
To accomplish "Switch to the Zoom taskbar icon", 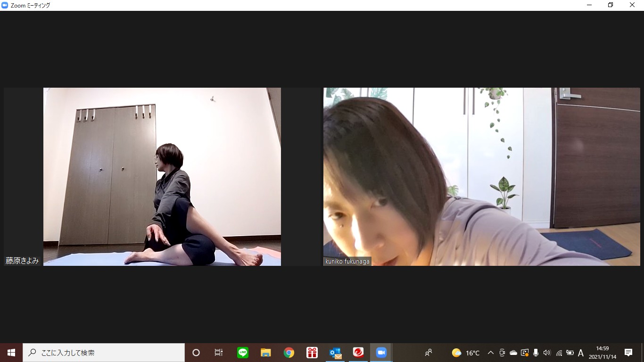I will coord(381,353).
